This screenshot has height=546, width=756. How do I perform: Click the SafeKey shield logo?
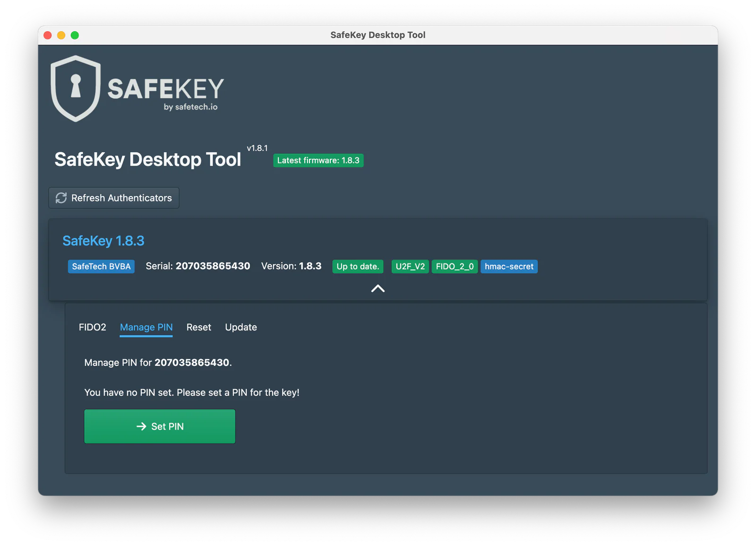coord(76,88)
